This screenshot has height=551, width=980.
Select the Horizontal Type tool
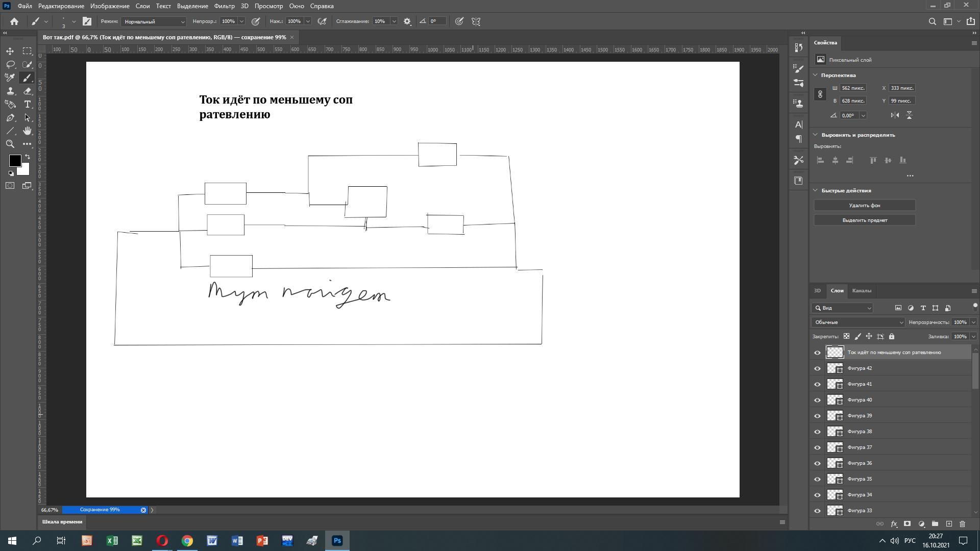click(x=28, y=104)
